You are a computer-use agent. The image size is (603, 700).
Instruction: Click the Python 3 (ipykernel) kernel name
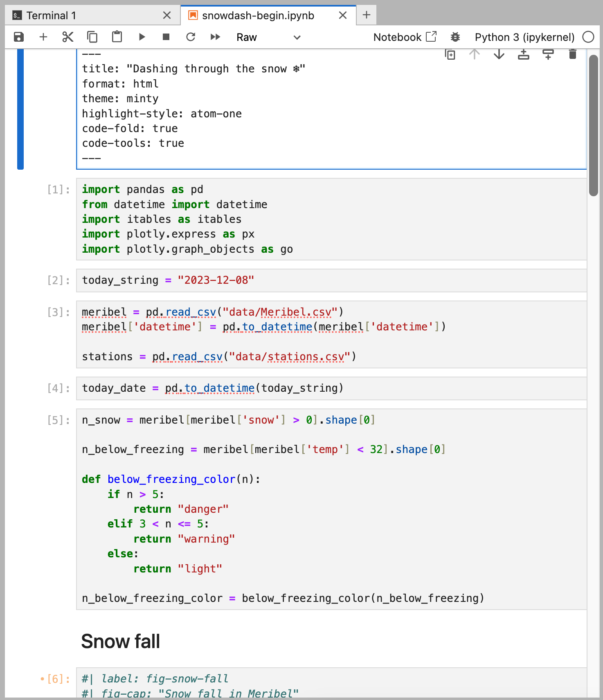[x=524, y=37]
